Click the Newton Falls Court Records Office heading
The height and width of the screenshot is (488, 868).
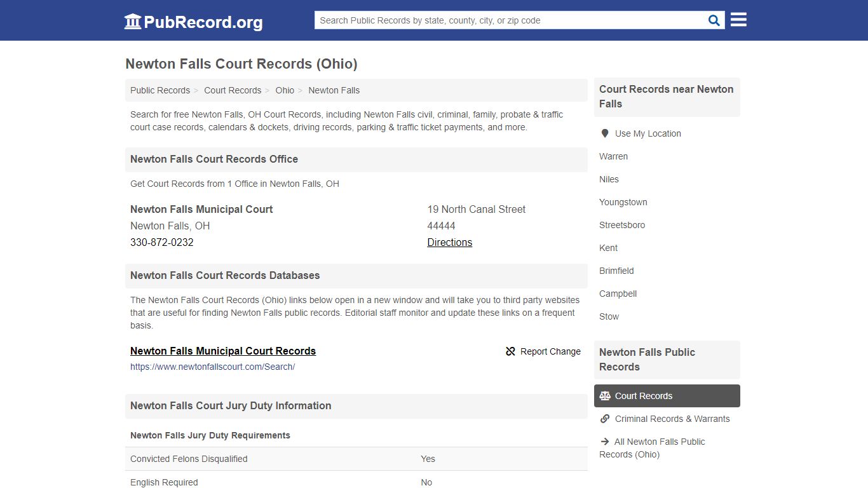click(x=214, y=159)
